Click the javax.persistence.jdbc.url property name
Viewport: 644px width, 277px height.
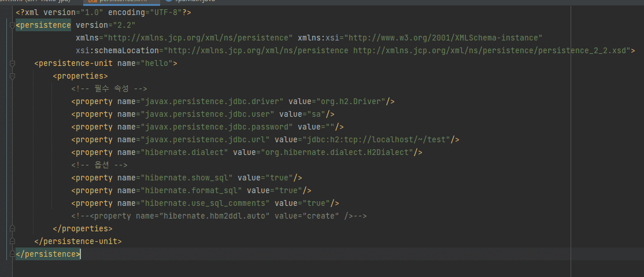coord(205,140)
